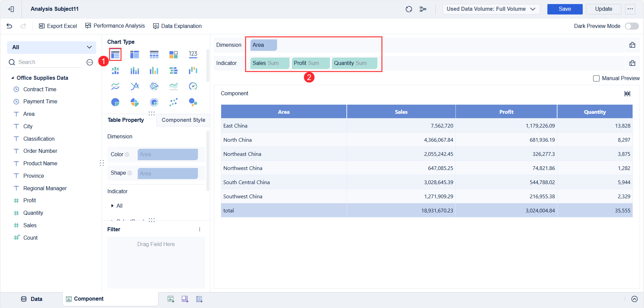The width and height of the screenshot is (644, 308).
Task: Collapse the Office Supplies Data tree
Action: coord(12,78)
